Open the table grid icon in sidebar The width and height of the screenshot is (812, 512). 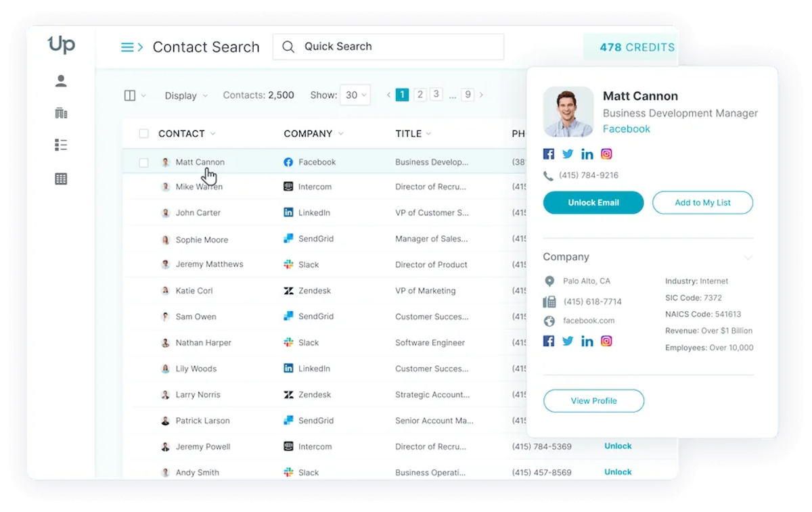[x=61, y=179]
